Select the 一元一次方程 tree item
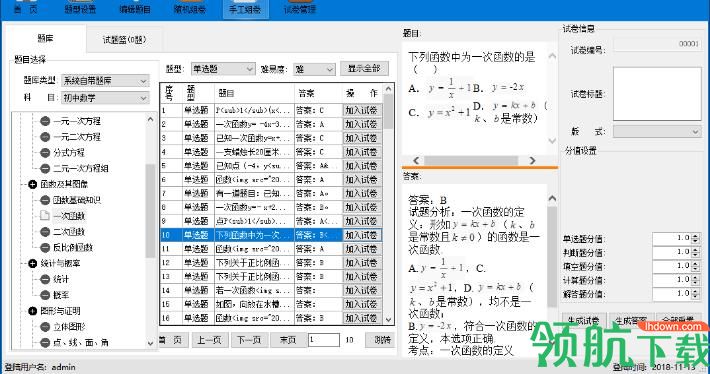Screen dimensions: 710x374 click(77, 121)
